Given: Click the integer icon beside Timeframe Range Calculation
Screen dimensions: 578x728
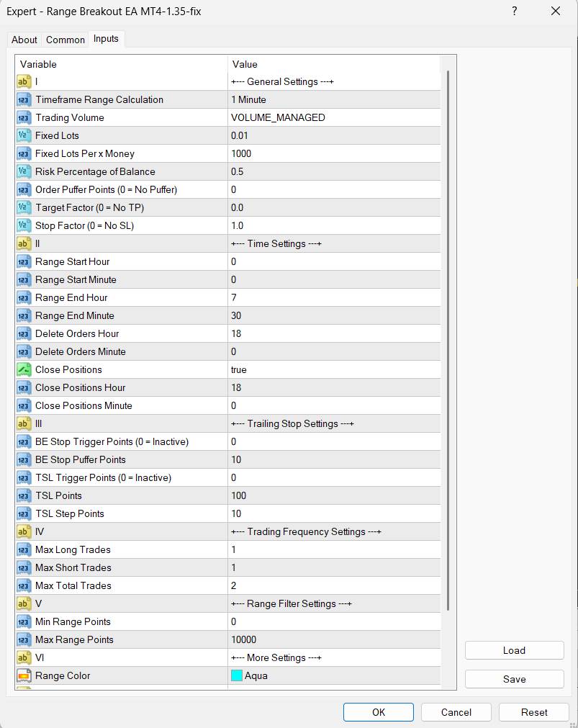Looking at the screenshot, I should coord(24,100).
